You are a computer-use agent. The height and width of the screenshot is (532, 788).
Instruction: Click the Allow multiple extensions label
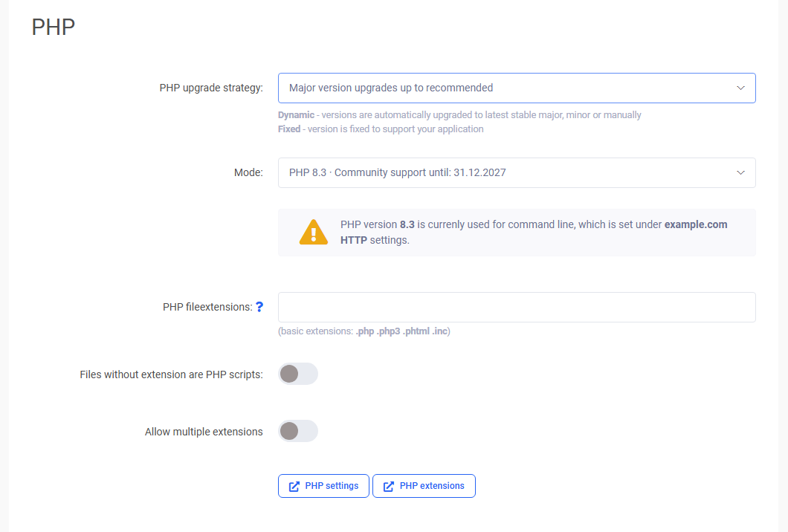tap(204, 432)
